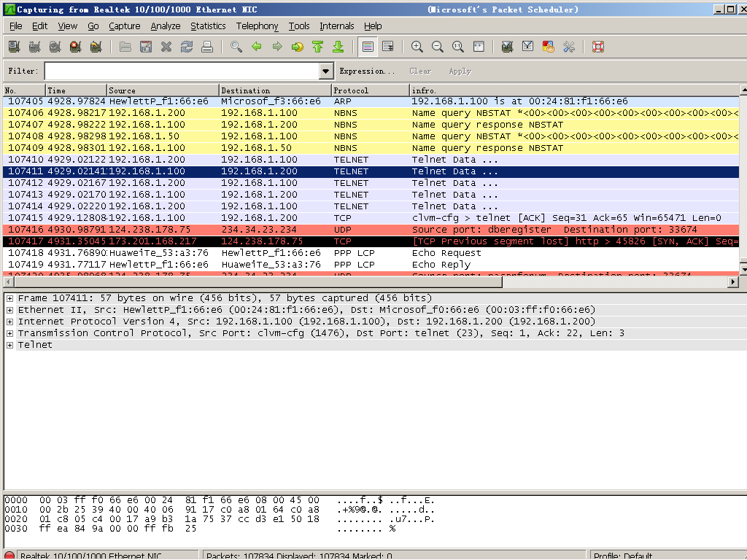747x560 pixels.
Task: Select packet 107419 Echo Reply row
Action: coord(371,265)
